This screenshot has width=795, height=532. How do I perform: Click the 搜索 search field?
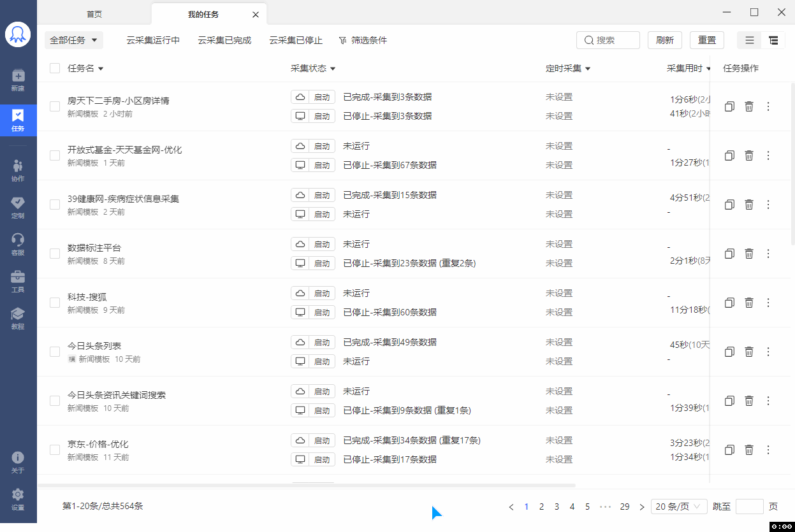click(x=608, y=40)
